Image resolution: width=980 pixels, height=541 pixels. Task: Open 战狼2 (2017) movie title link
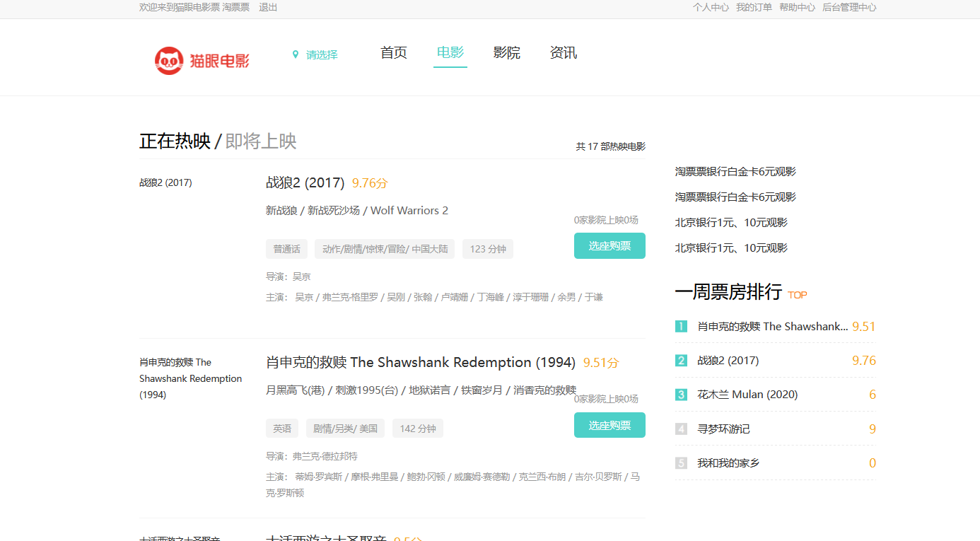point(305,183)
